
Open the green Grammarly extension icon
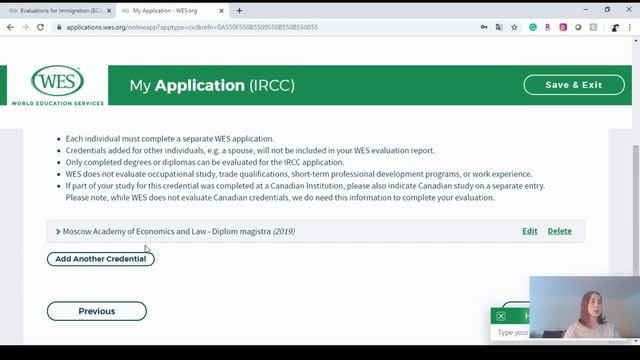[533, 27]
